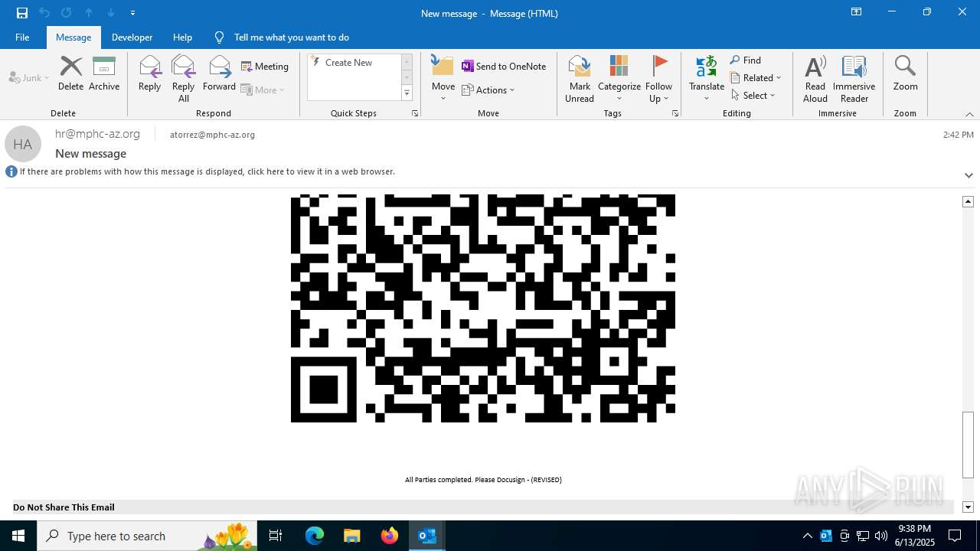The height and width of the screenshot is (551, 980).
Task: Reply to the sender
Action: click(x=150, y=73)
